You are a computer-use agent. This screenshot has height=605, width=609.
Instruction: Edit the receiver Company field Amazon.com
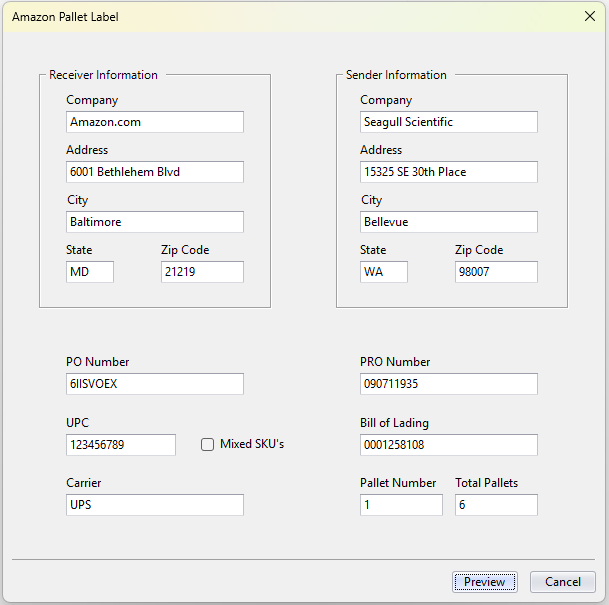point(155,122)
